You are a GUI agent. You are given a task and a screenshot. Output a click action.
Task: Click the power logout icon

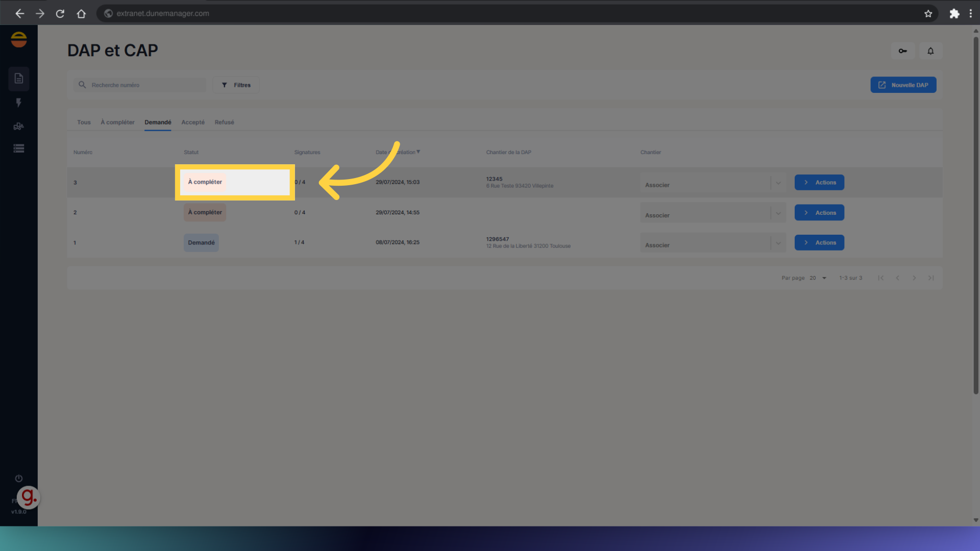pyautogui.click(x=19, y=478)
